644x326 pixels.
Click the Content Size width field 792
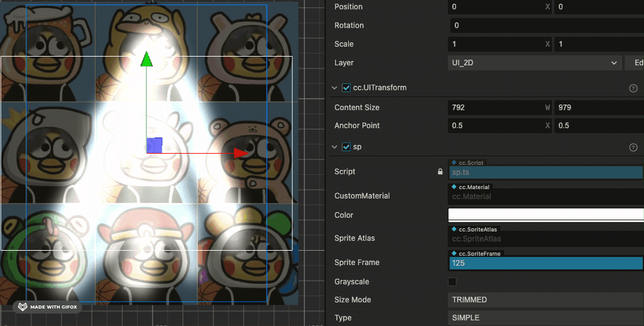point(500,108)
